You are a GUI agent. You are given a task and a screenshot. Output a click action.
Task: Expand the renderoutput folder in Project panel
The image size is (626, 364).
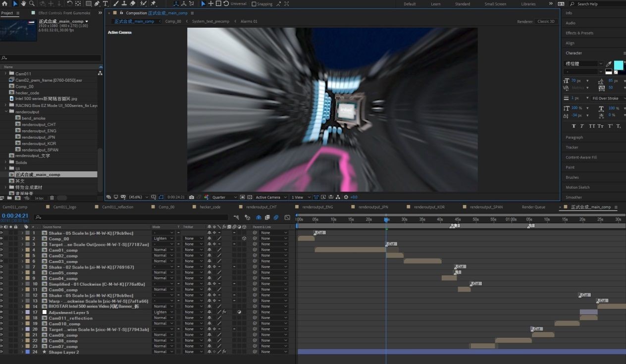6,112
